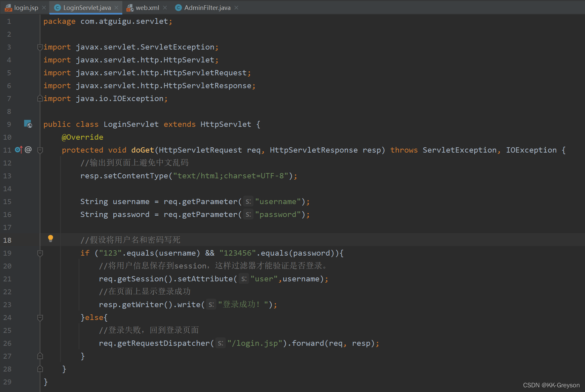Viewport: 585px width, 392px height.
Task: Click the s: parameter hint before "password"
Action: click(x=248, y=214)
